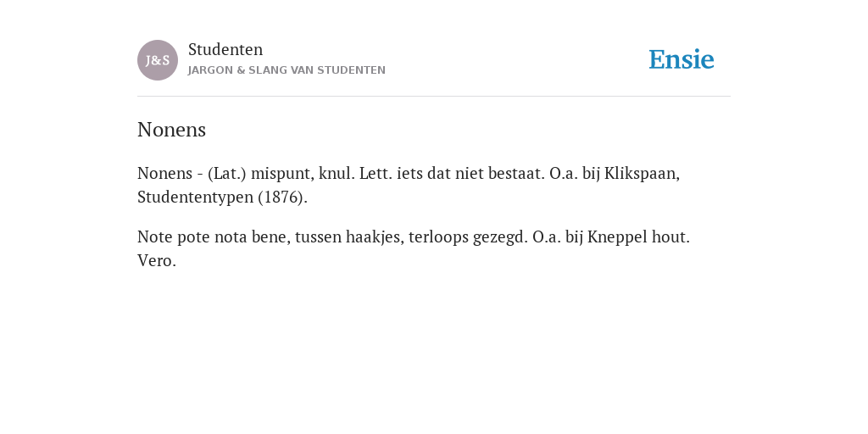Click the (Lat.) abbreviation
This screenshot has height=434, width=868.
(x=227, y=174)
